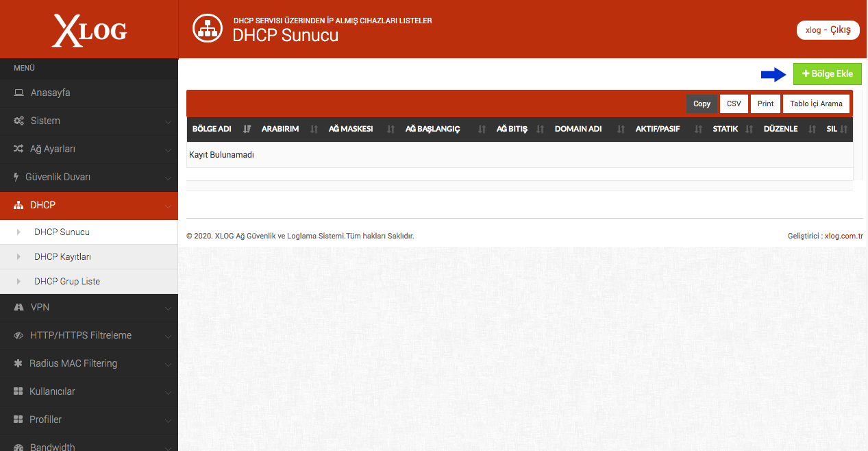Sort by AKTIF/PASIF using its sort arrows

[x=699, y=129]
